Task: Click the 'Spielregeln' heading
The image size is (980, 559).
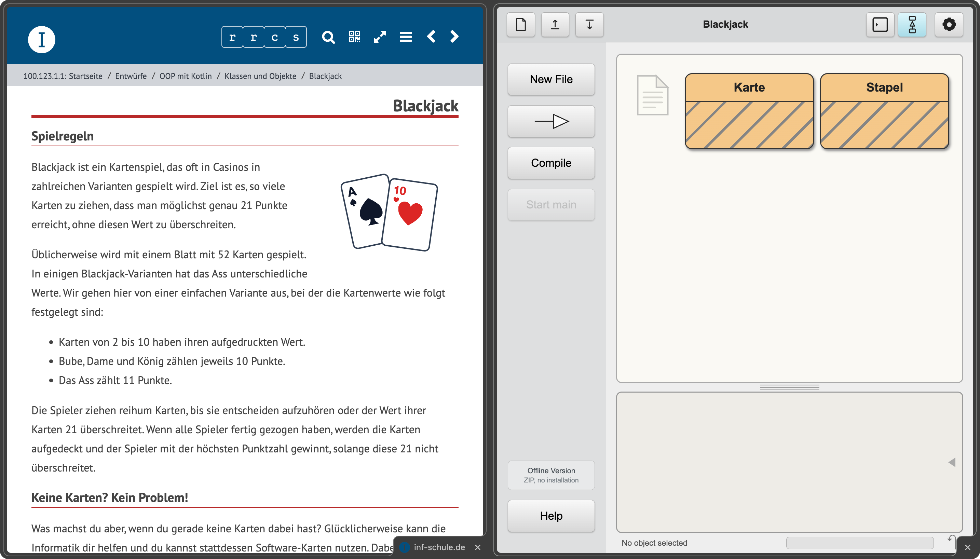Action: pyautogui.click(x=62, y=136)
